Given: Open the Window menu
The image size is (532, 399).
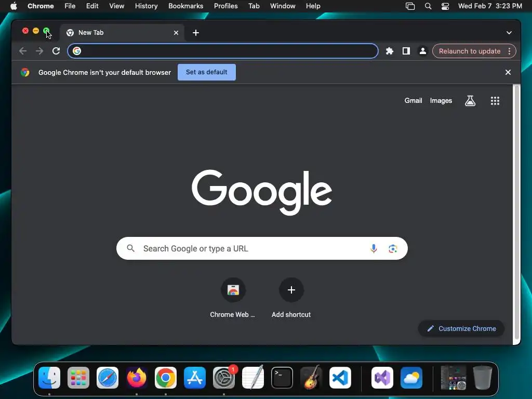Looking at the screenshot, I should (x=283, y=6).
